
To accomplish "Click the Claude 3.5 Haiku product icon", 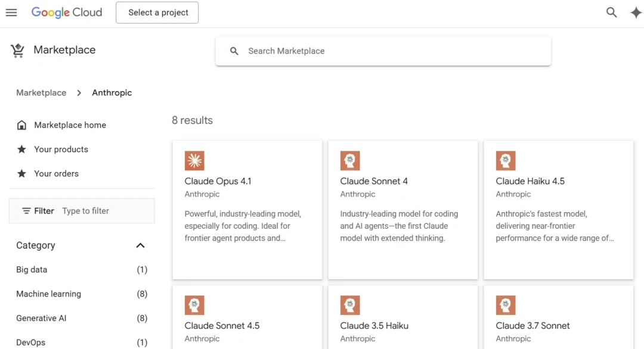I will coord(350,305).
